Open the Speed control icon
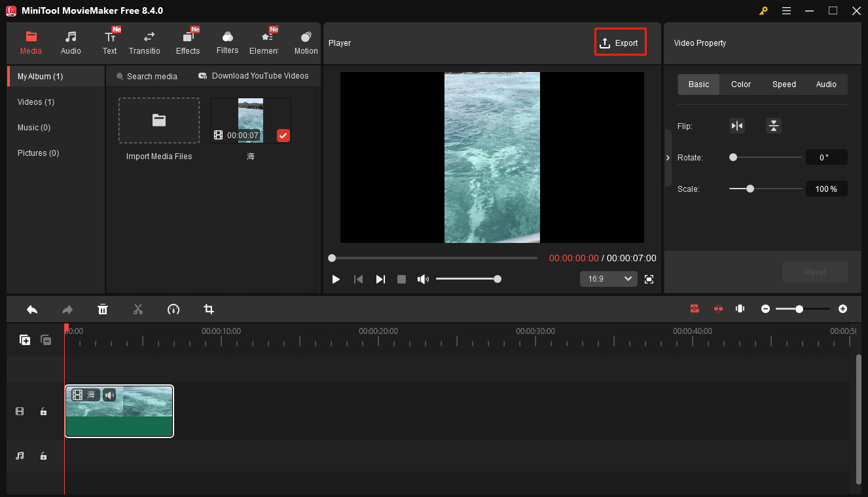The width and height of the screenshot is (868, 497). [x=173, y=308]
